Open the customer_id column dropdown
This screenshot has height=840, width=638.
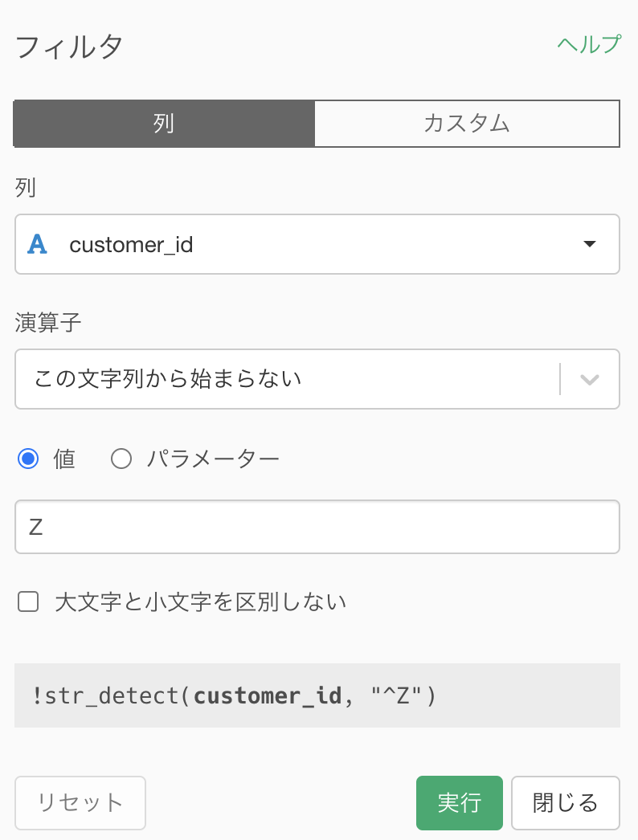[317, 244]
